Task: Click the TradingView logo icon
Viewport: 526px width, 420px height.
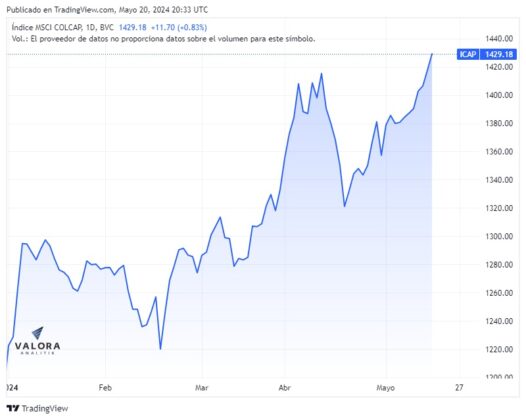Action: [x=13, y=408]
